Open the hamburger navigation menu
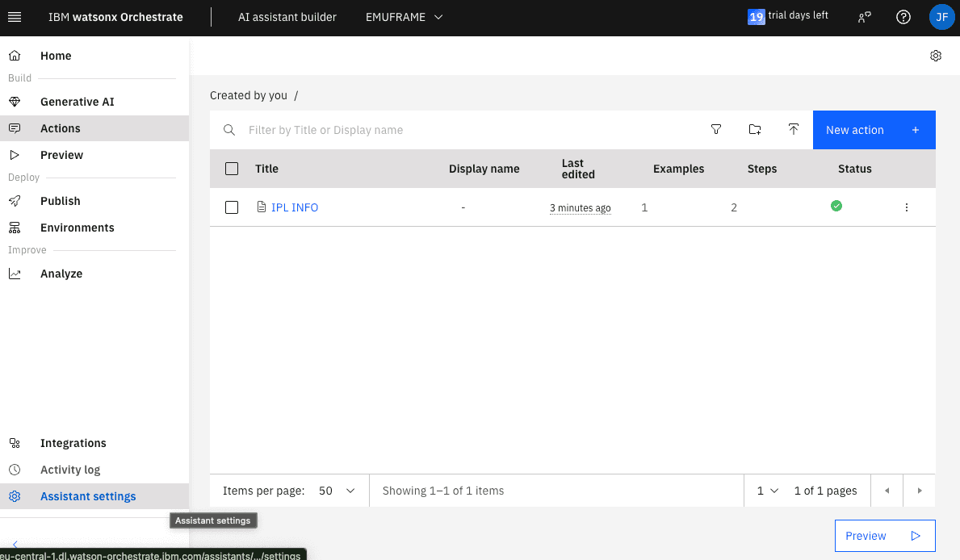Image resolution: width=960 pixels, height=560 pixels. (15, 17)
